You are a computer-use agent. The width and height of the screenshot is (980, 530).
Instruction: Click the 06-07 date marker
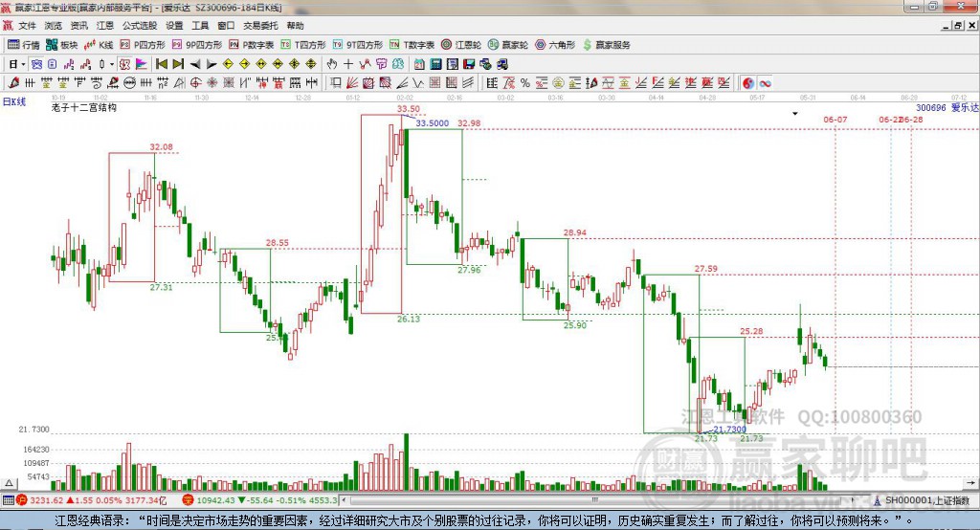coord(835,120)
